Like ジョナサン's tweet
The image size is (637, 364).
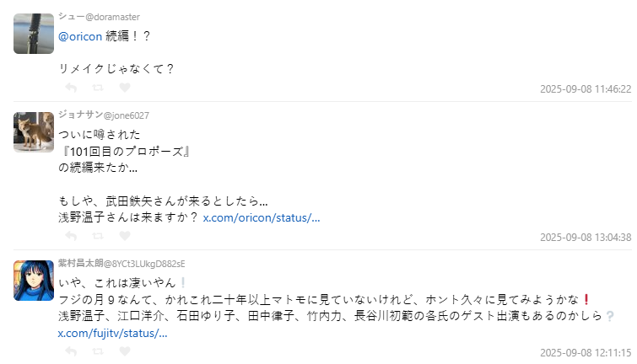point(125,237)
